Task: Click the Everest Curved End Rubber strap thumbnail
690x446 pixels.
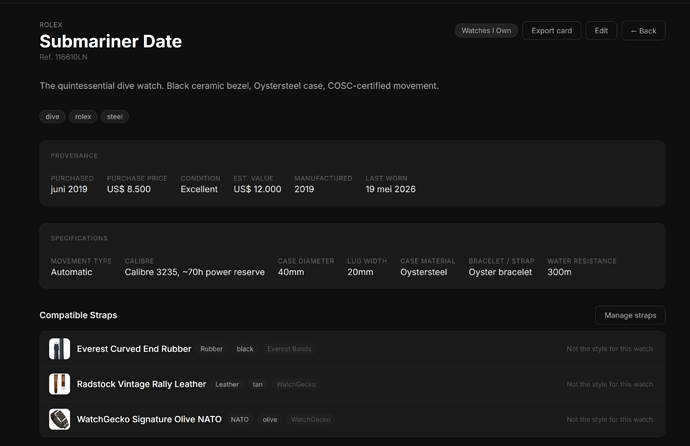Action: click(59, 349)
